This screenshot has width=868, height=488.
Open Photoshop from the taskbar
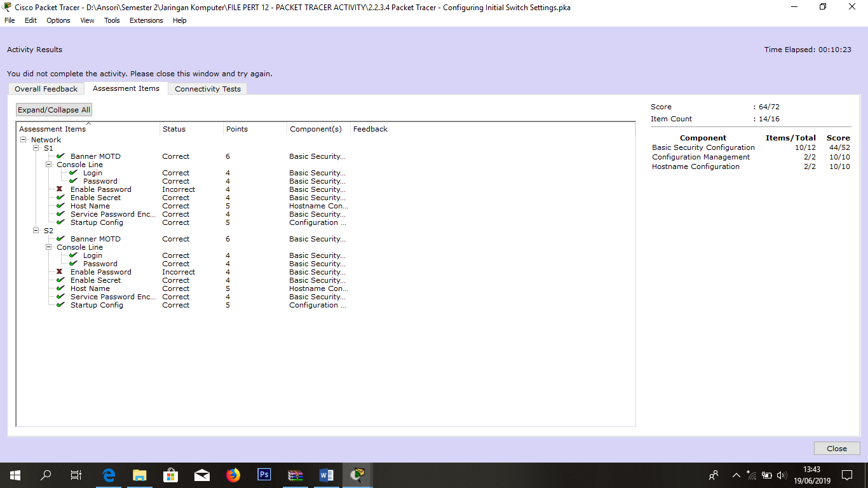point(264,475)
